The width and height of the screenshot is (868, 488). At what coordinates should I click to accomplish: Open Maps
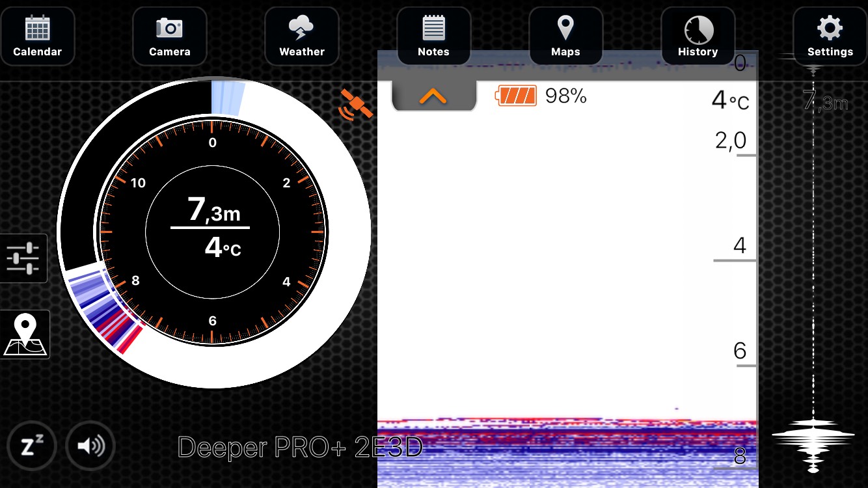pos(565,36)
